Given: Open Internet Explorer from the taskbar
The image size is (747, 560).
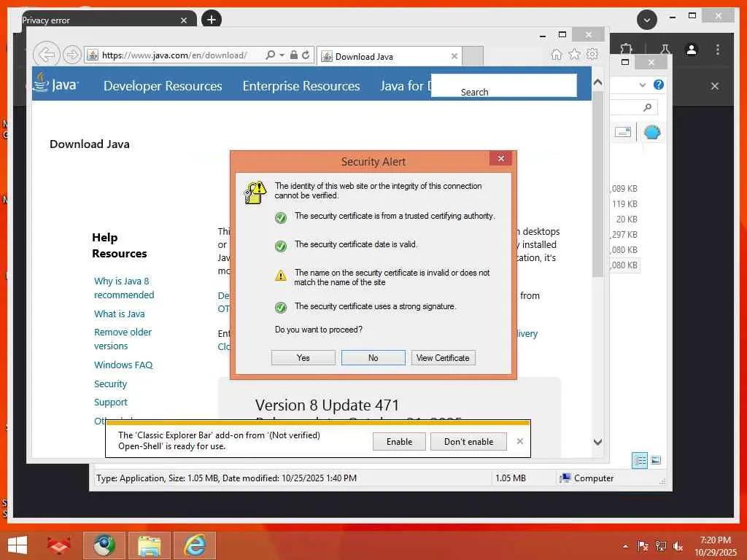Looking at the screenshot, I should click(x=195, y=545).
